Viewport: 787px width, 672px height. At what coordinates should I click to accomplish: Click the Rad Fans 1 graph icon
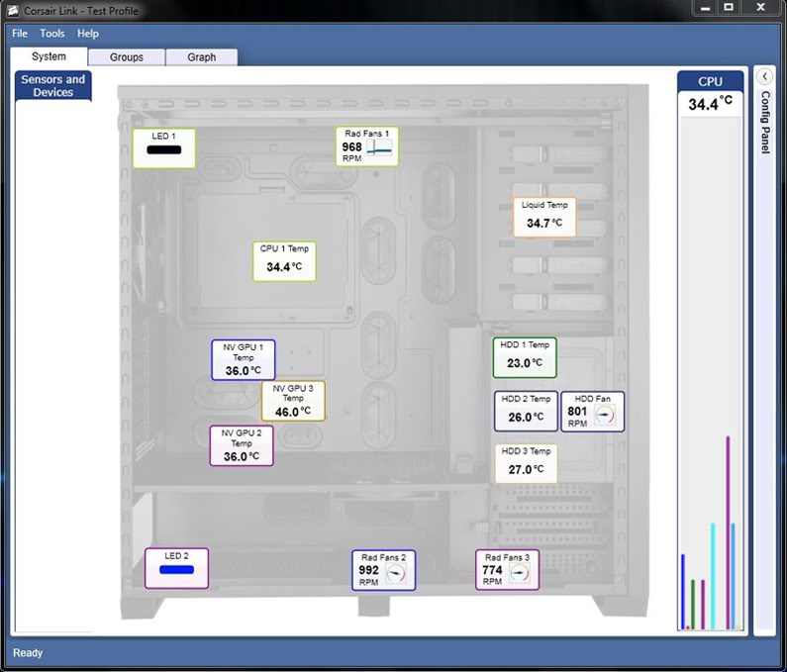click(x=379, y=147)
